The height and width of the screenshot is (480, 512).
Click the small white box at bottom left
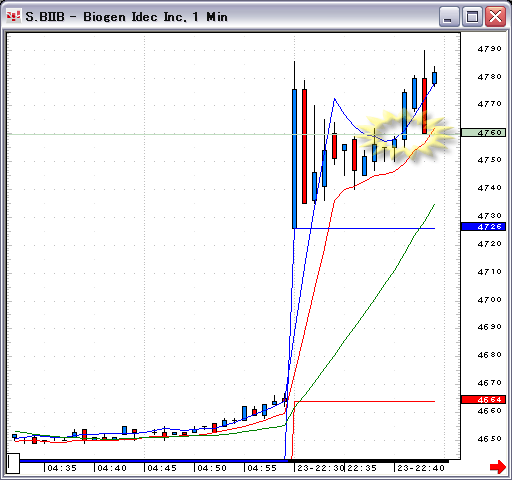coord(13,463)
